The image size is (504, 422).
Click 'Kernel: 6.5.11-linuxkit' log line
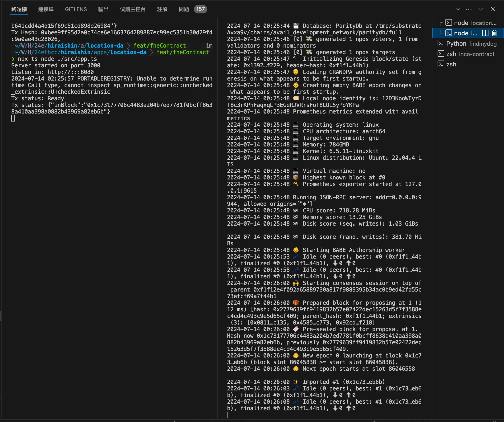click(303, 151)
